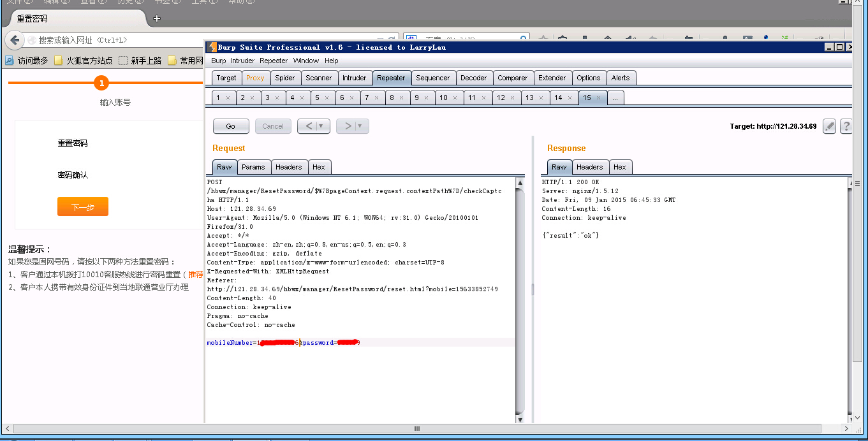868x441 pixels.
Task: Click the response body {"result":"ok"} text
Action: 570,236
